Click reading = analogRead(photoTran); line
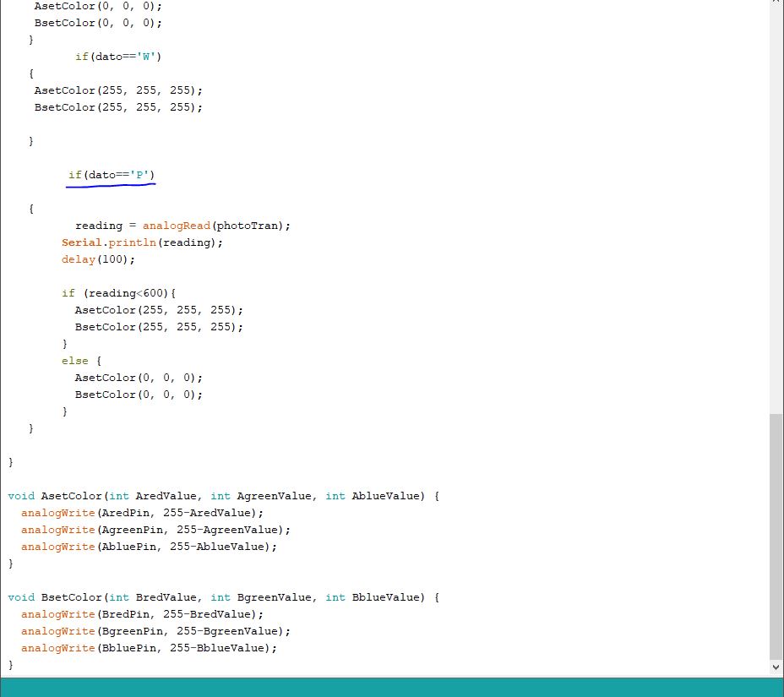 tap(182, 226)
